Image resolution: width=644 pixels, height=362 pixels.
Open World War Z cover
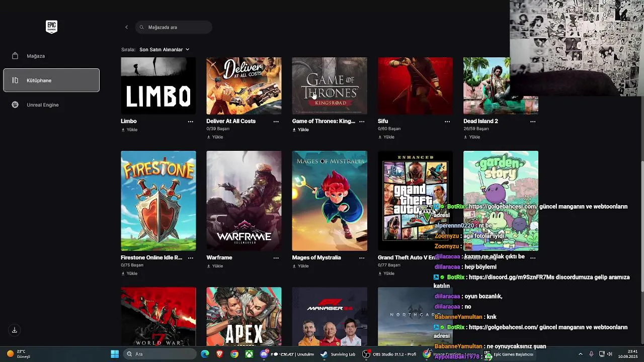tap(158, 316)
